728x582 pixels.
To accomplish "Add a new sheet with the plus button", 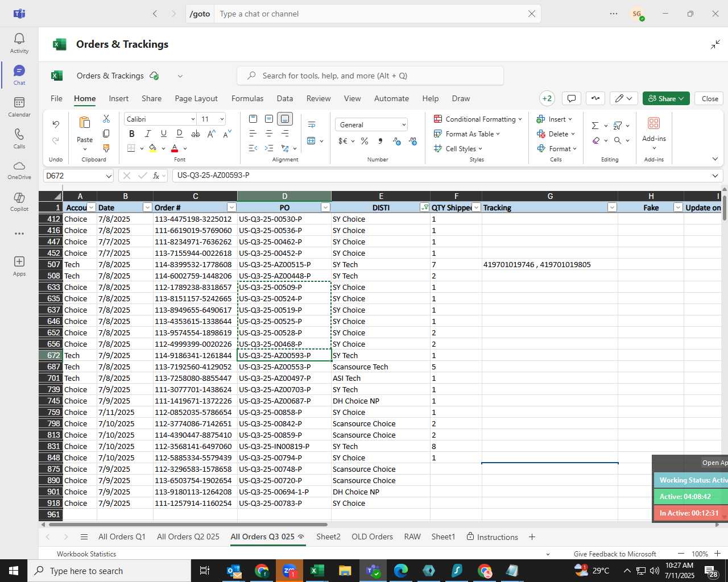I will [x=532, y=537].
